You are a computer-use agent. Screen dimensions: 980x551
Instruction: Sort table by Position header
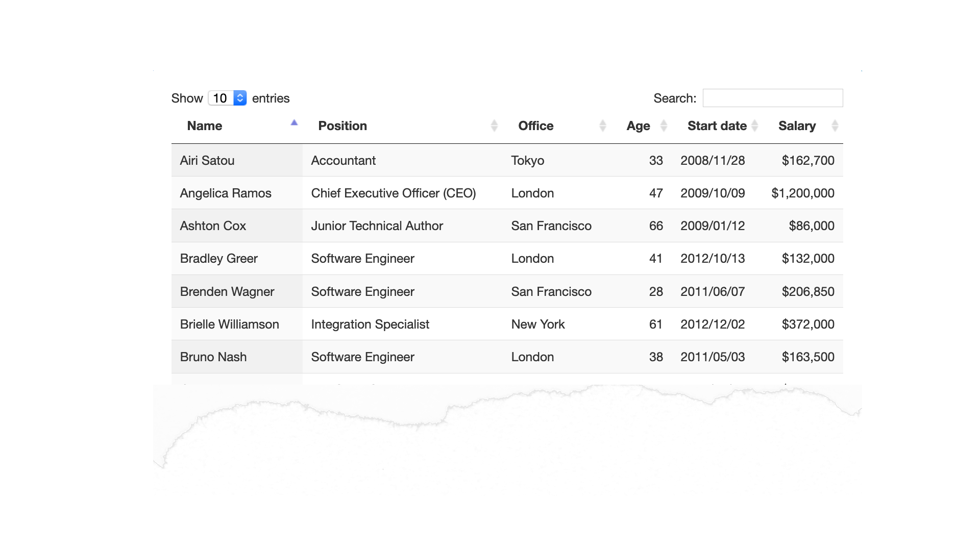[342, 126]
